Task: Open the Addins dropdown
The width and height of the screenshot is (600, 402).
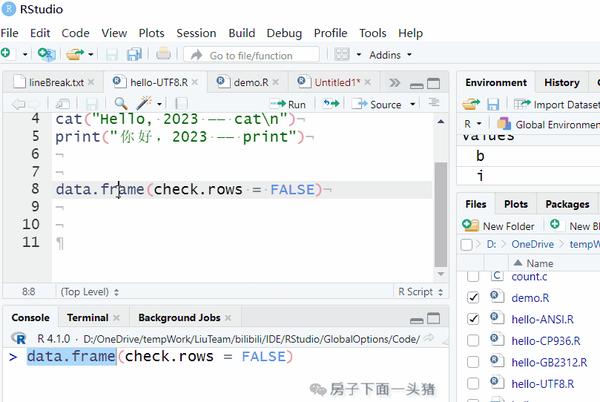Action: (x=390, y=55)
